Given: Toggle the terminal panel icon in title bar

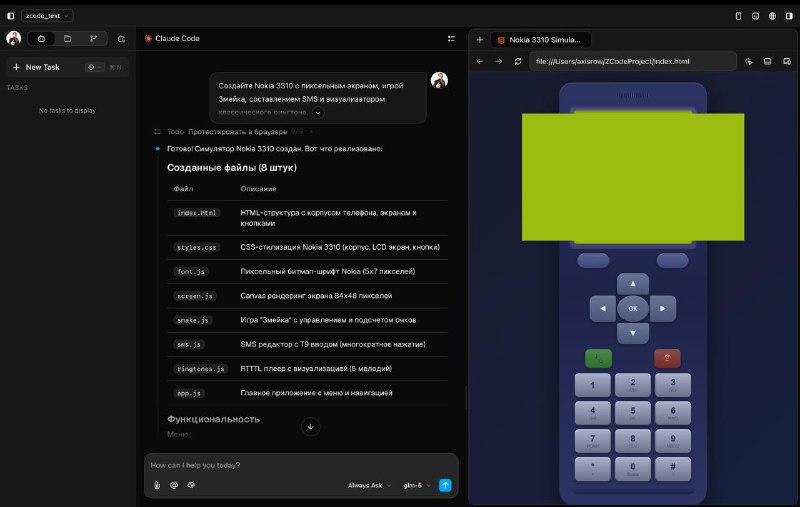Looking at the screenshot, I should [x=755, y=16].
